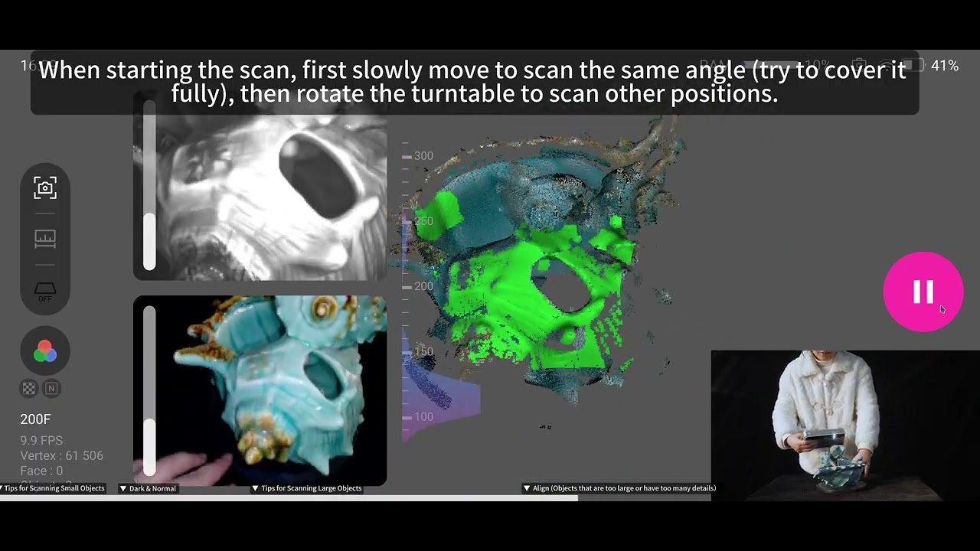This screenshot has height=551, width=980.
Task: Toggle the small N mode icon
Action: pyautogui.click(x=51, y=389)
